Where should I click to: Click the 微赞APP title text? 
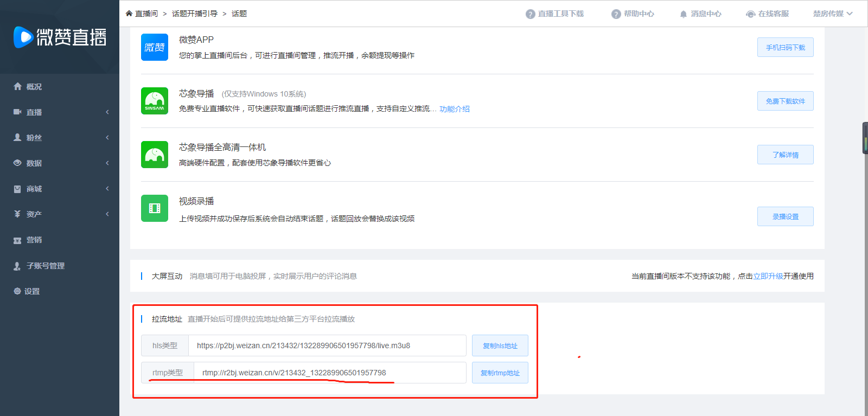(196, 40)
